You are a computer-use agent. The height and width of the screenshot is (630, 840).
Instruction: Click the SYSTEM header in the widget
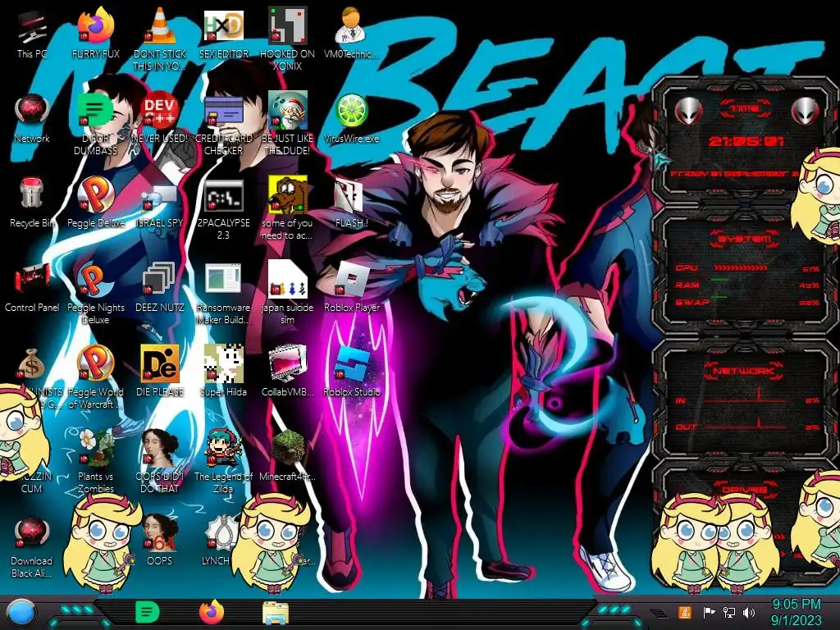click(x=745, y=239)
